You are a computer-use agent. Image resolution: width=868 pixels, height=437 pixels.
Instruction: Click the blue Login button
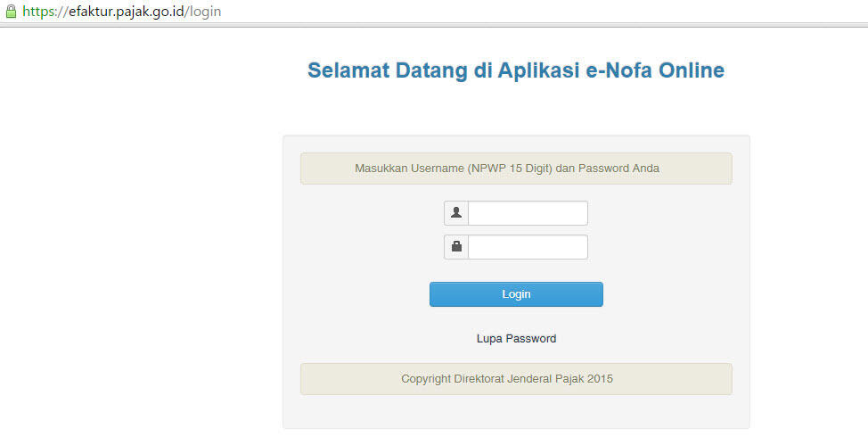(x=516, y=294)
